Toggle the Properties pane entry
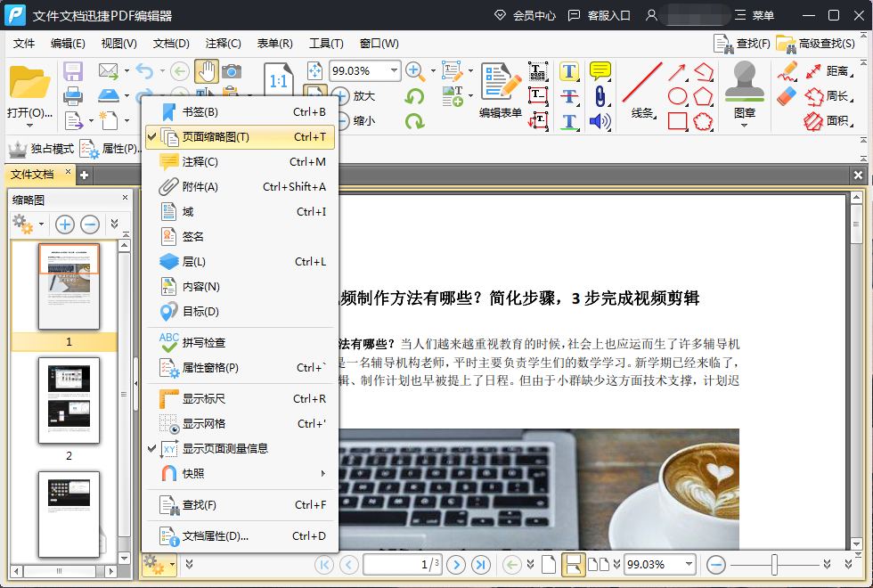Screen dimensions: 873x588 pos(240,367)
